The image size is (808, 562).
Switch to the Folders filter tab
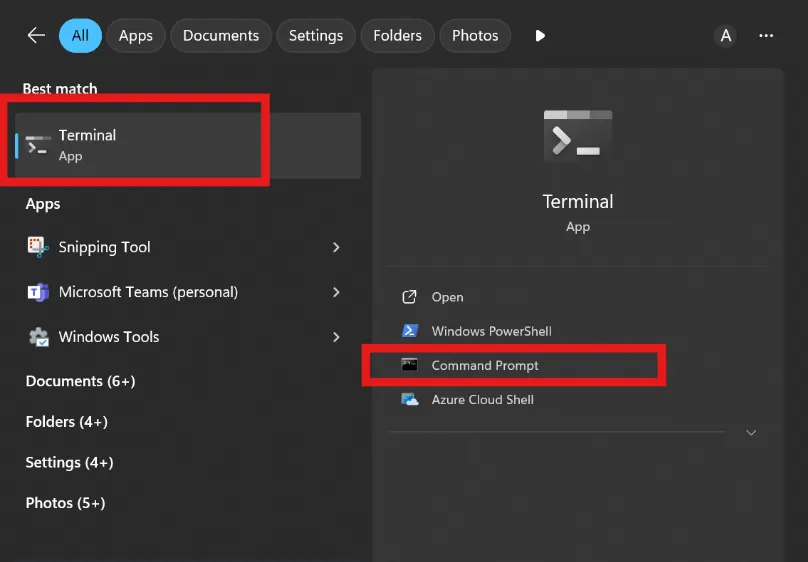[x=397, y=36]
